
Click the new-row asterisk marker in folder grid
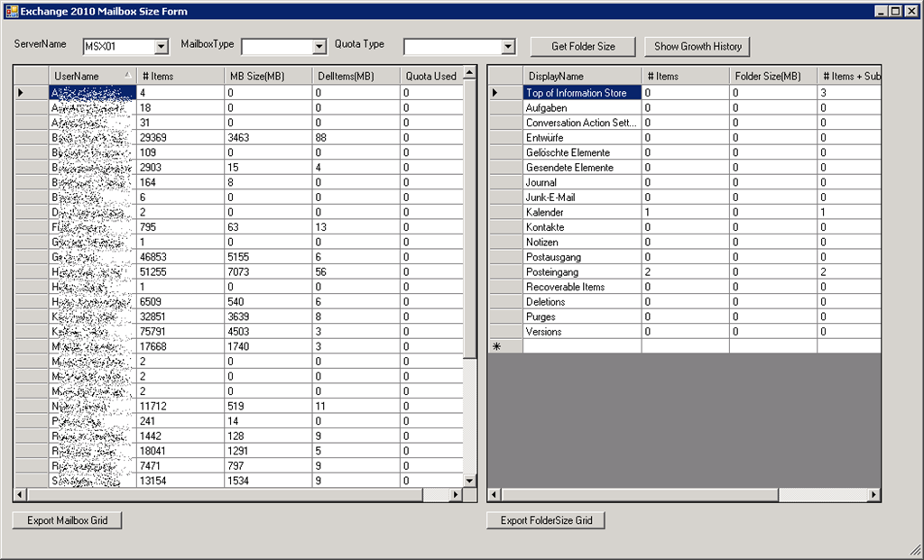[x=505, y=347]
